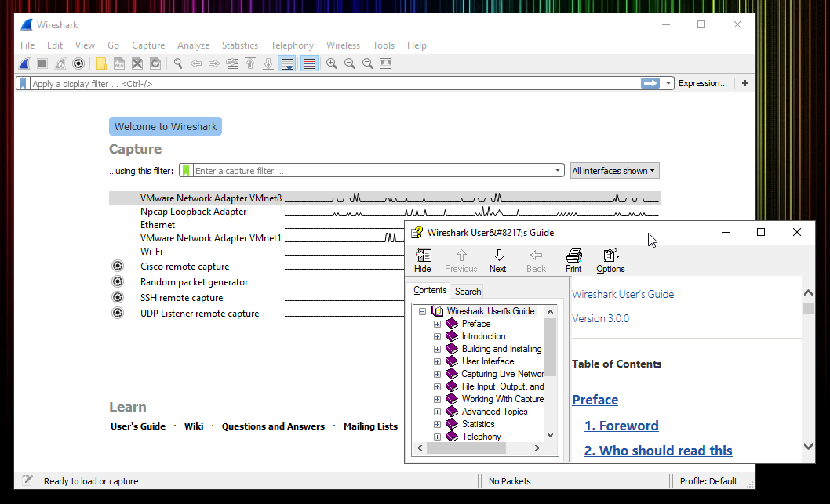Image resolution: width=830 pixels, height=504 pixels.
Task: Apply display filter with arrow button
Action: [650, 83]
